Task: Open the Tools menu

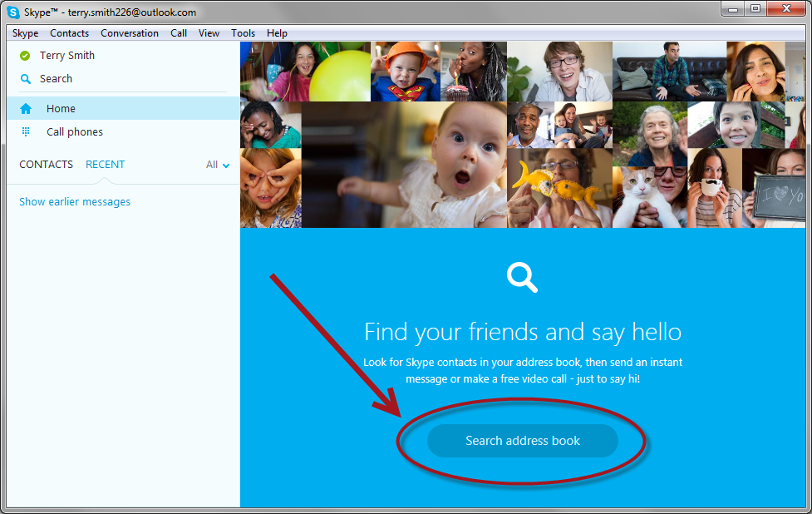Action: 243,33
